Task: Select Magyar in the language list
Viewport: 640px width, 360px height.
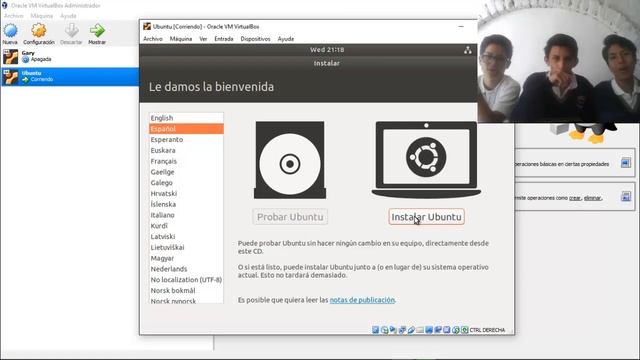Action: pyautogui.click(x=186, y=258)
